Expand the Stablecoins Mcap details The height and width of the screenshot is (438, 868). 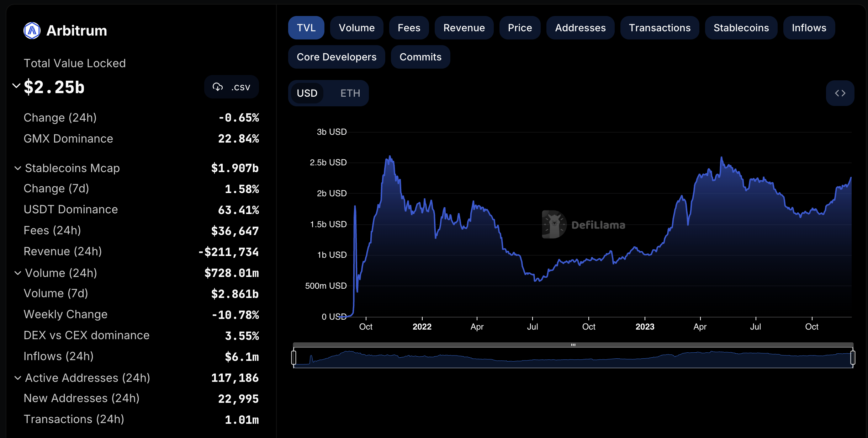pos(18,168)
